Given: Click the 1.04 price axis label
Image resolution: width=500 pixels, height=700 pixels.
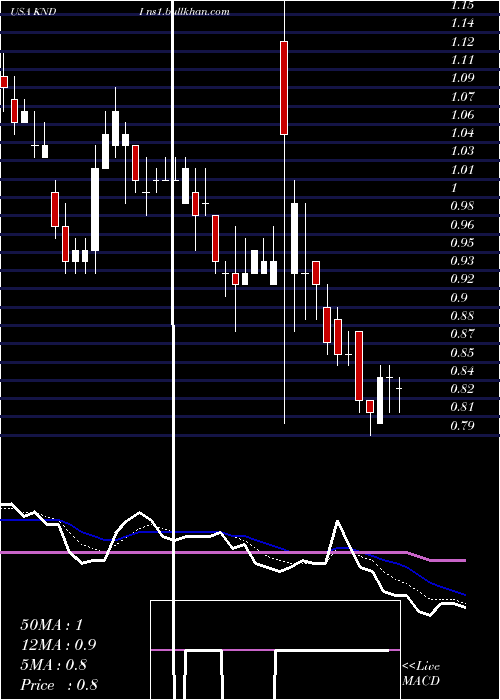Looking at the screenshot, I should [x=462, y=133].
